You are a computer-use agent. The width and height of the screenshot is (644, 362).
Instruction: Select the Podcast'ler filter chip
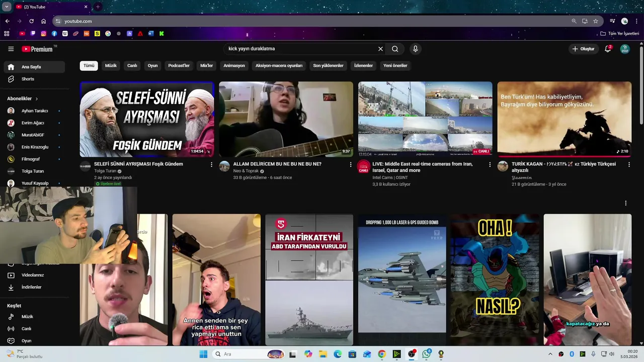pos(179,66)
